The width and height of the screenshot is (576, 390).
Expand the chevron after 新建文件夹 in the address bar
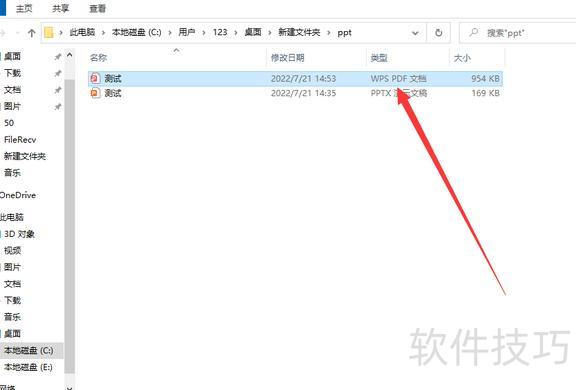329,33
